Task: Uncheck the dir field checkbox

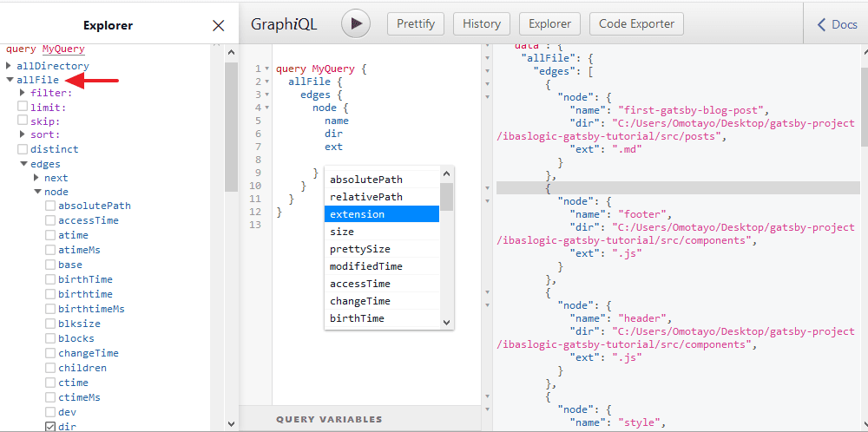Action: click(50, 427)
